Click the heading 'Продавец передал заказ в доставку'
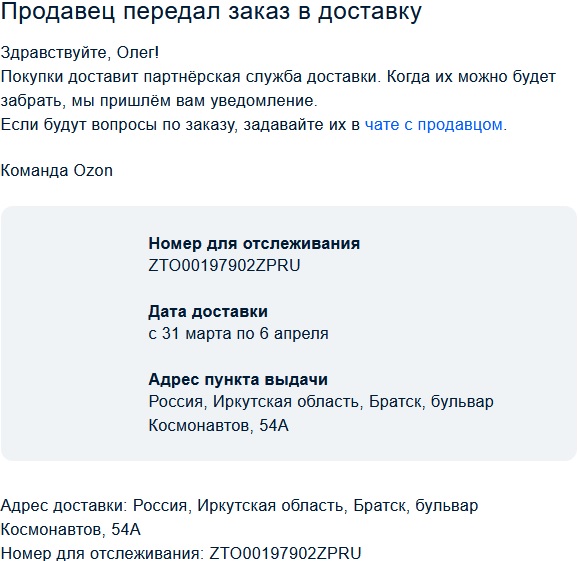Screen dimensions: 578x561 211,12
